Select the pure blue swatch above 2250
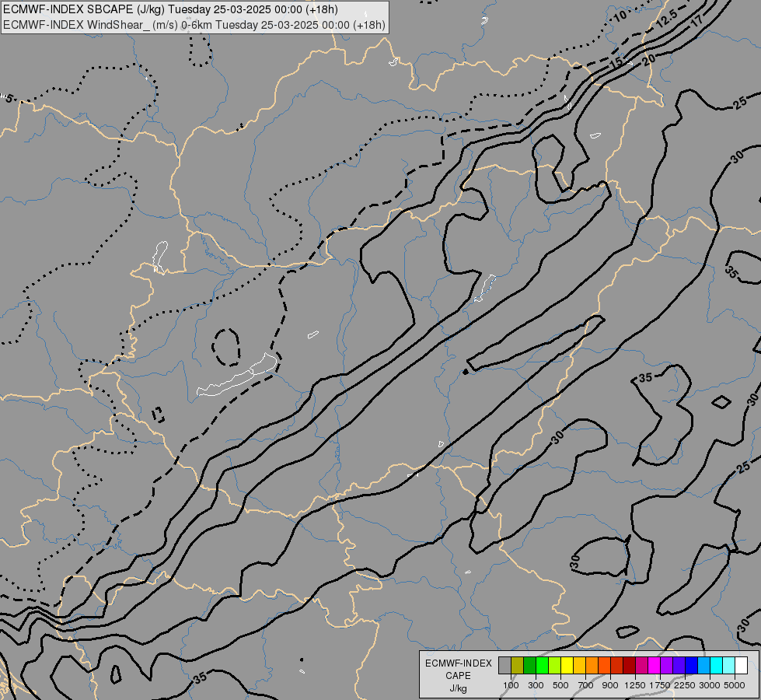The width and height of the screenshot is (761, 700). tap(692, 665)
